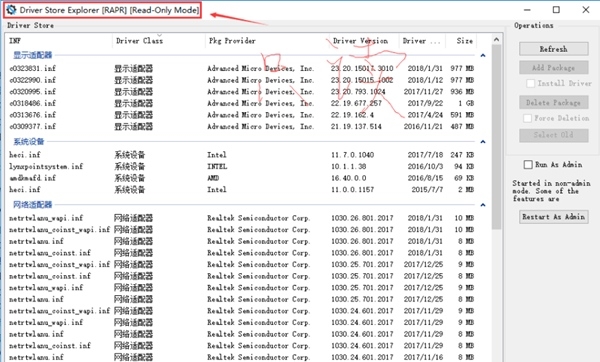Collapse the 系统设备 group chevron
This screenshot has height=362, width=600.
pyautogui.click(x=483, y=142)
